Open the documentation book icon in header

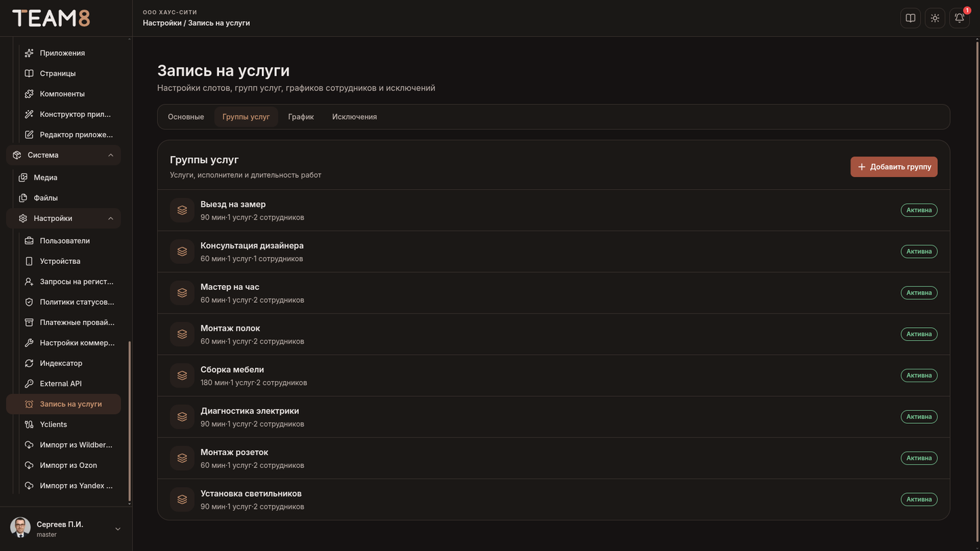[911, 18]
